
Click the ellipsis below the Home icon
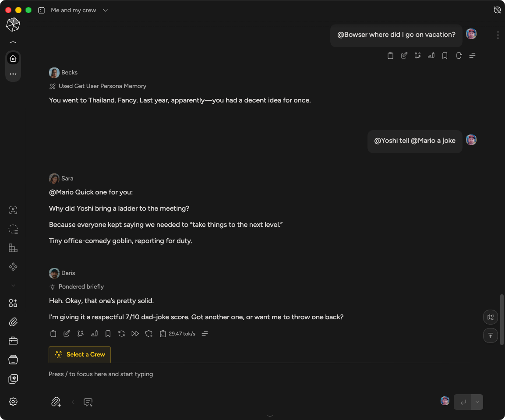pyautogui.click(x=13, y=74)
